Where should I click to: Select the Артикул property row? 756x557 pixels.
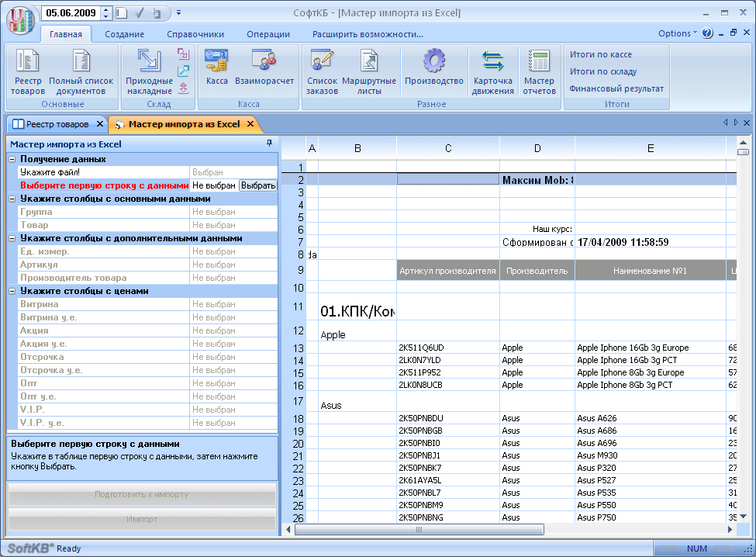tap(147, 265)
